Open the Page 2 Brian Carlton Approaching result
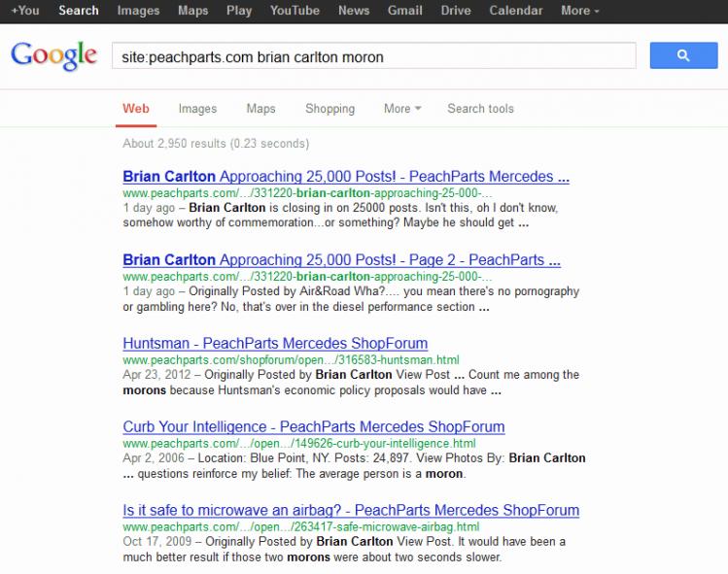728x574 pixels. 342,260
